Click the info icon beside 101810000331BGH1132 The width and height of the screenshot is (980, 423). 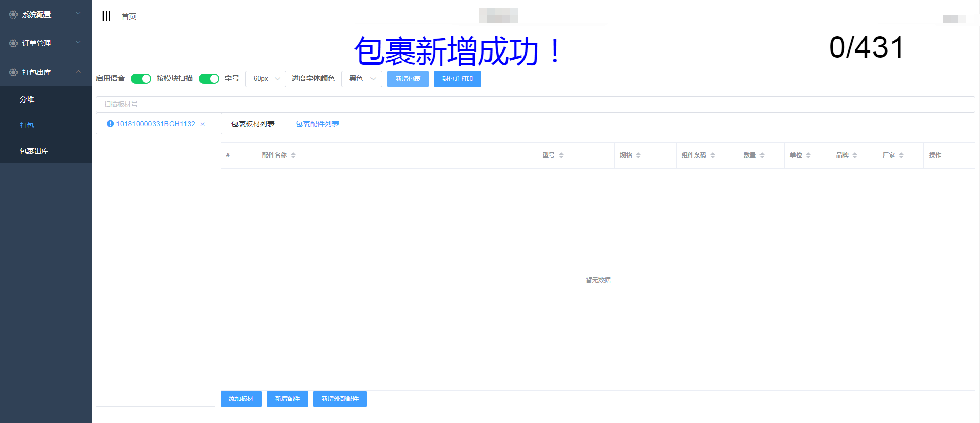[x=110, y=124]
